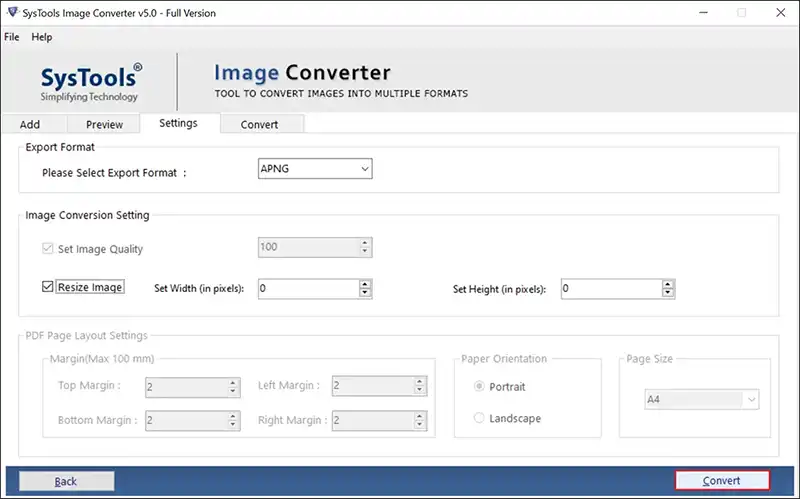The height and width of the screenshot is (499, 800).
Task: Click the 'Image Converter' heading text
Action: 302,73
